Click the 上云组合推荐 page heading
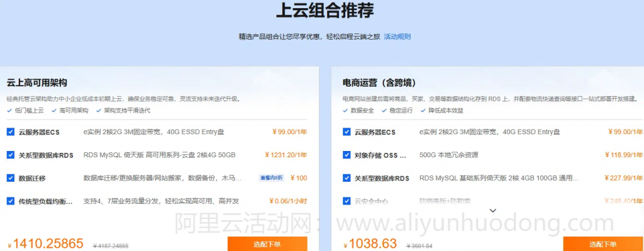644x251 pixels. (325, 11)
